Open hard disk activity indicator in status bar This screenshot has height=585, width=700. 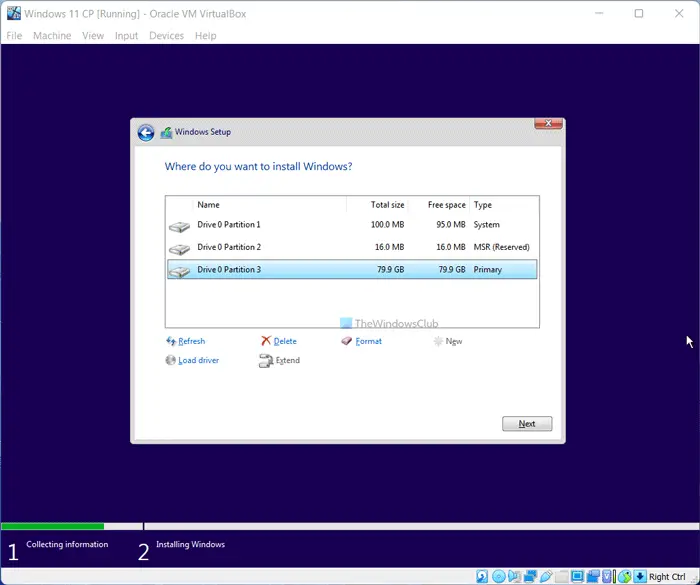pos(482,577)
